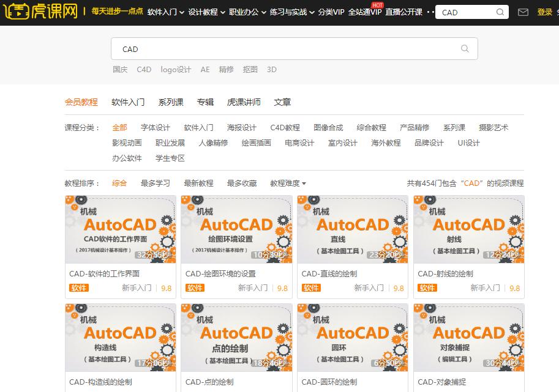
Task: Switch sorting to 最多学习
Action: pyautogui.click(x=154, y=183)
